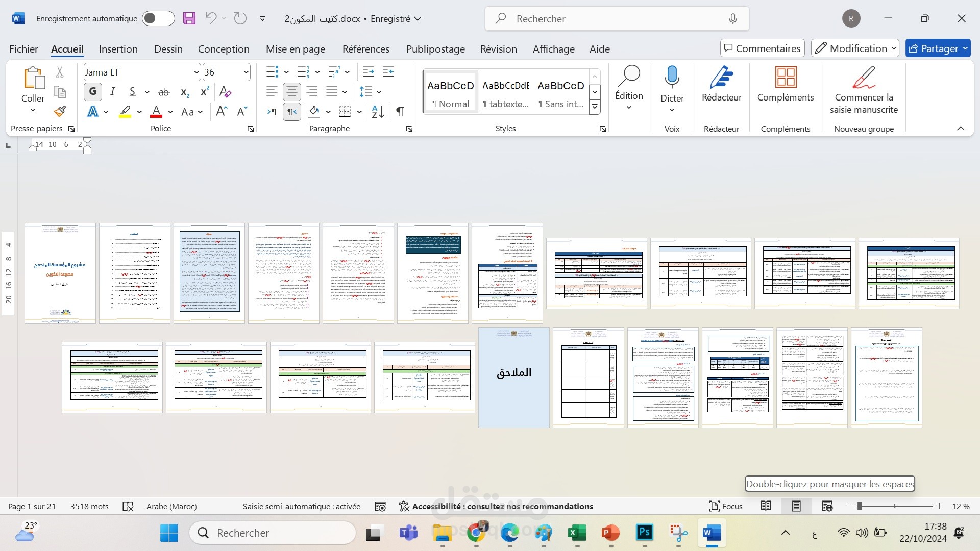Click the Format Painter brush icon
This screenshot has height=551, width=980.
pos(60,111)
